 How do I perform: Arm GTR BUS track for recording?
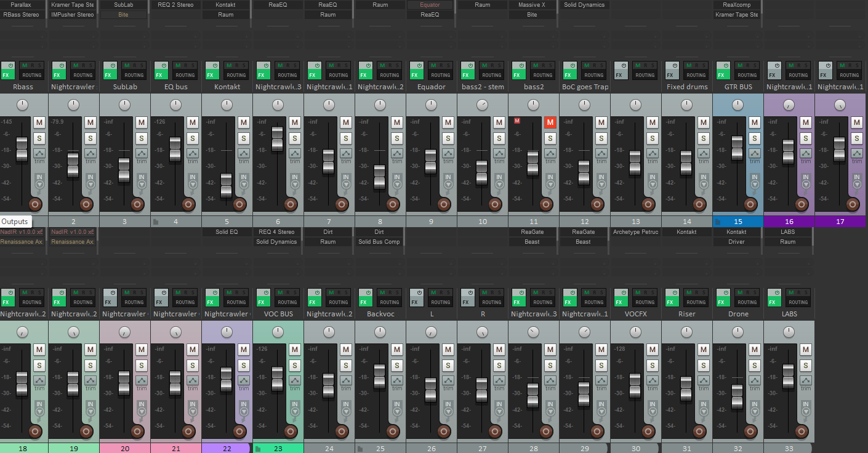(750, 204)
